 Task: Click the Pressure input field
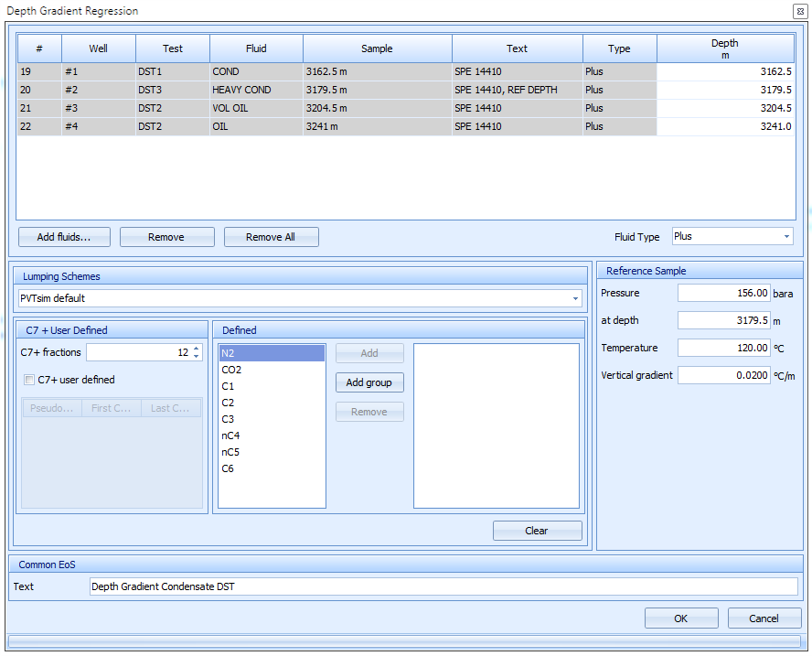point(723,293)
